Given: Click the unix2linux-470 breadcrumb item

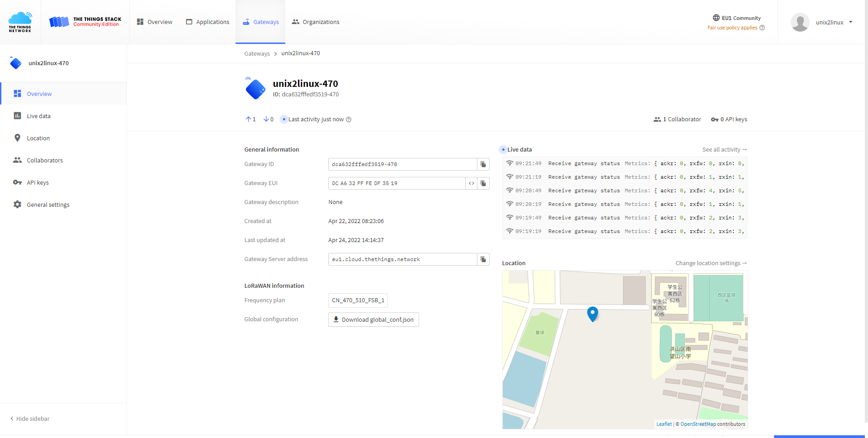Looking at the screenshot, I should pyautogui.click(x=301, y=53).
